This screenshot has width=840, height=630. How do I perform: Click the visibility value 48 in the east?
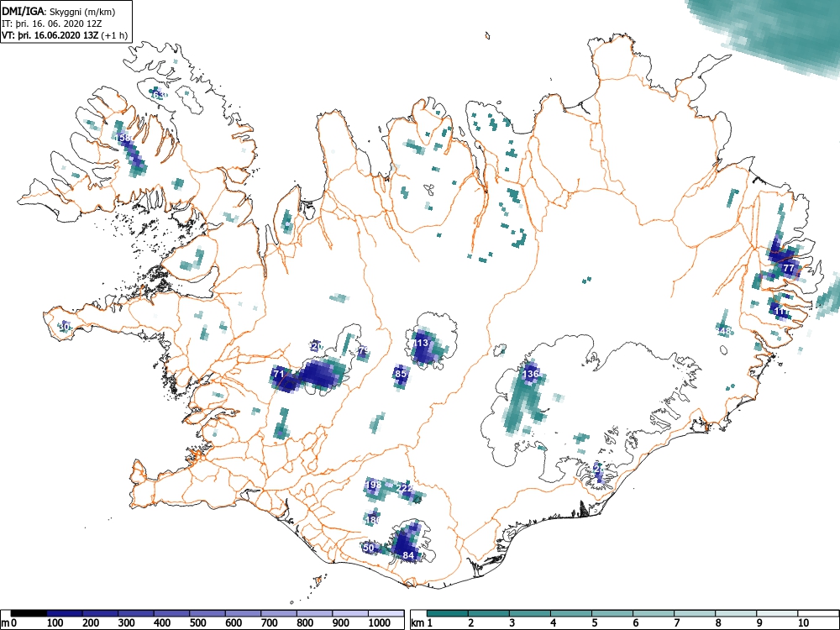pyautogui.click(x=724, y=332)
